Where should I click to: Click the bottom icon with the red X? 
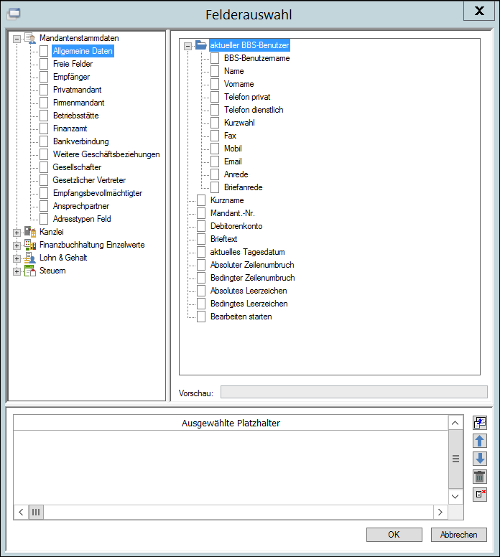click(x=479, y=494)
